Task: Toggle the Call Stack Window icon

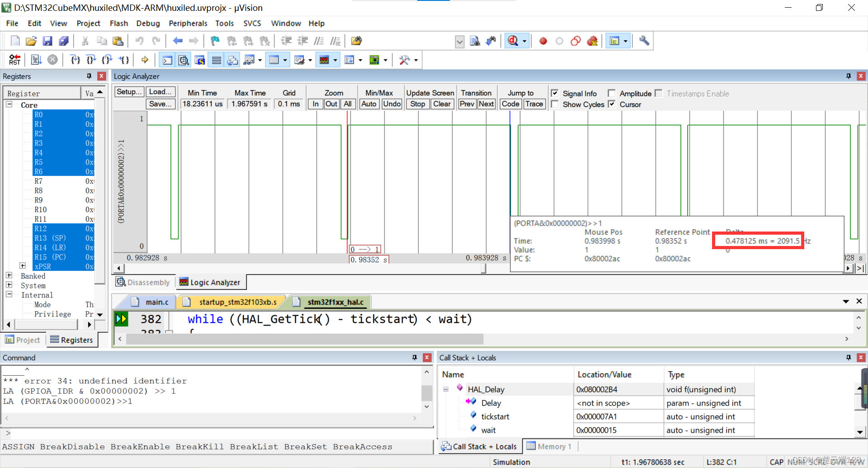Action: [233, 60]
